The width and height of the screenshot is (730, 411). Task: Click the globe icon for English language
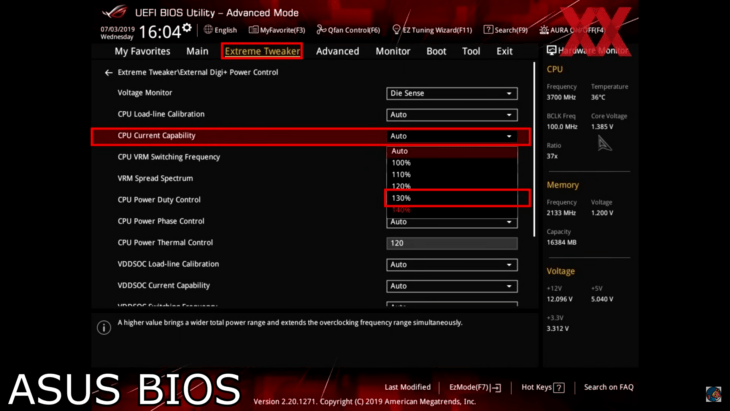pos(208,29)
